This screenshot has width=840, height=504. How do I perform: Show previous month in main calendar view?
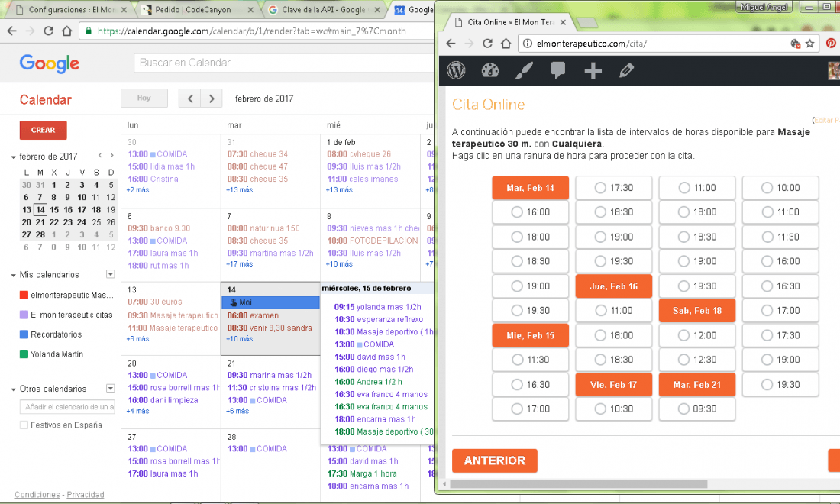(x=189, y=99)
